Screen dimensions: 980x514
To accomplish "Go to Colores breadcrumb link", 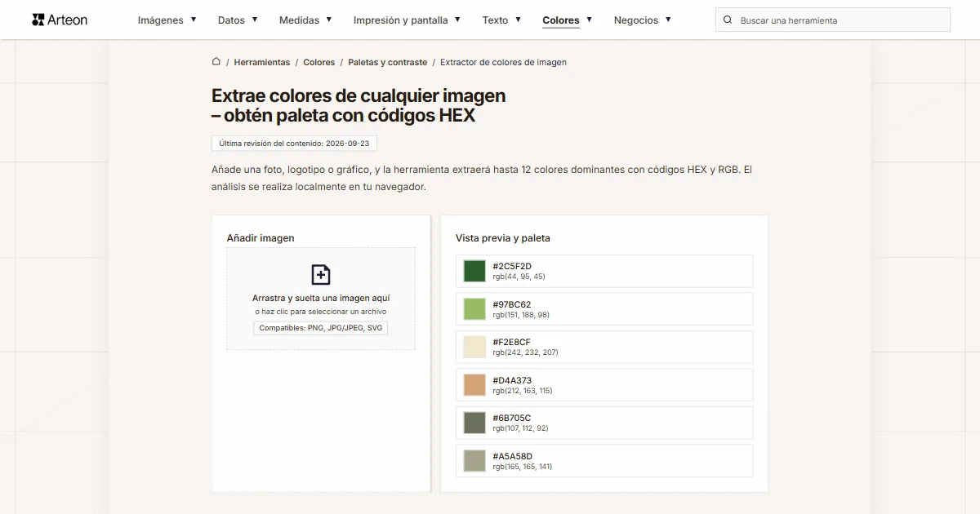I will 319,62.
